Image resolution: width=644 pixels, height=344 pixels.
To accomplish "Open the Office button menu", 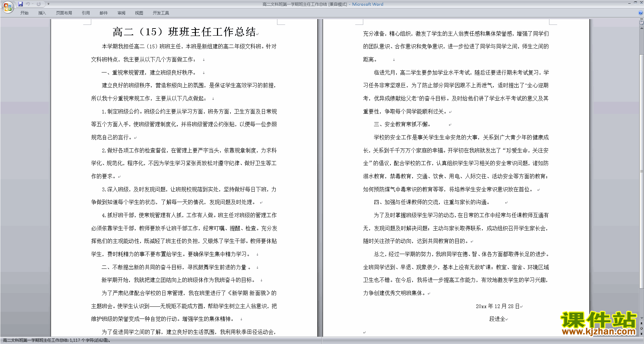I will point(7,7).
